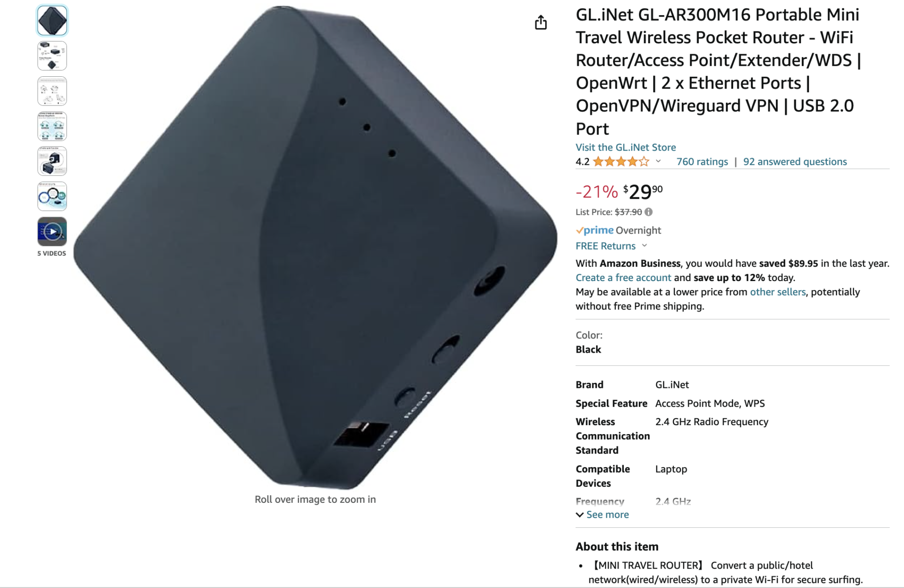
Task: Select the first router image thumbnail
Action: (52, 21)
